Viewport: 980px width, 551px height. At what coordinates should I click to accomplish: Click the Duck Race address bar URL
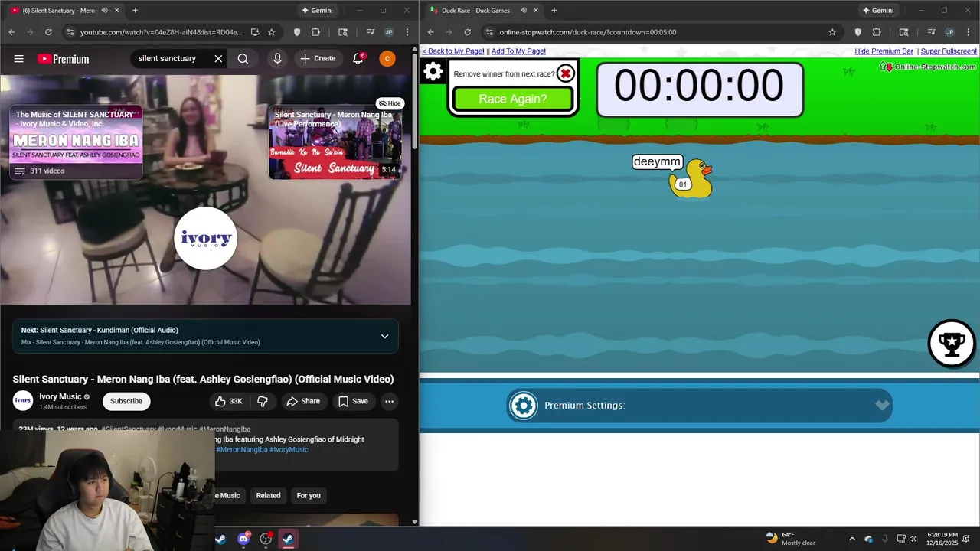587,32
